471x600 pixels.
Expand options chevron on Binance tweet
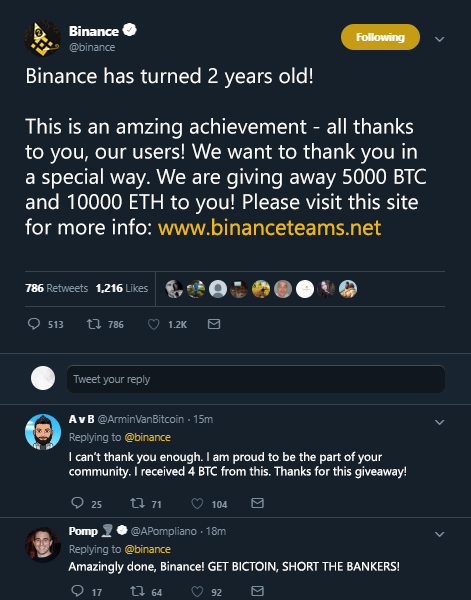pyautogui.click(x=440, y=39)
